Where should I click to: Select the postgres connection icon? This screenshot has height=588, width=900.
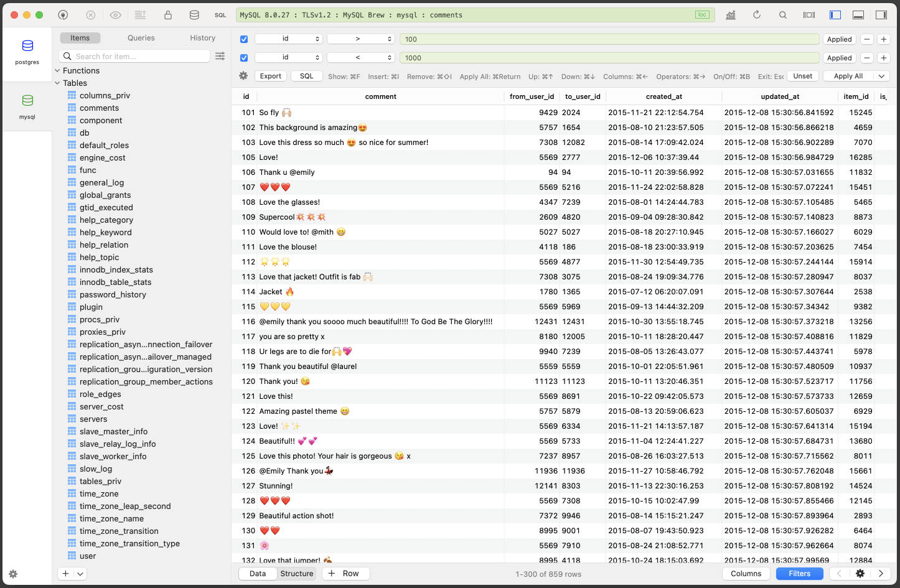click(27, 51)
